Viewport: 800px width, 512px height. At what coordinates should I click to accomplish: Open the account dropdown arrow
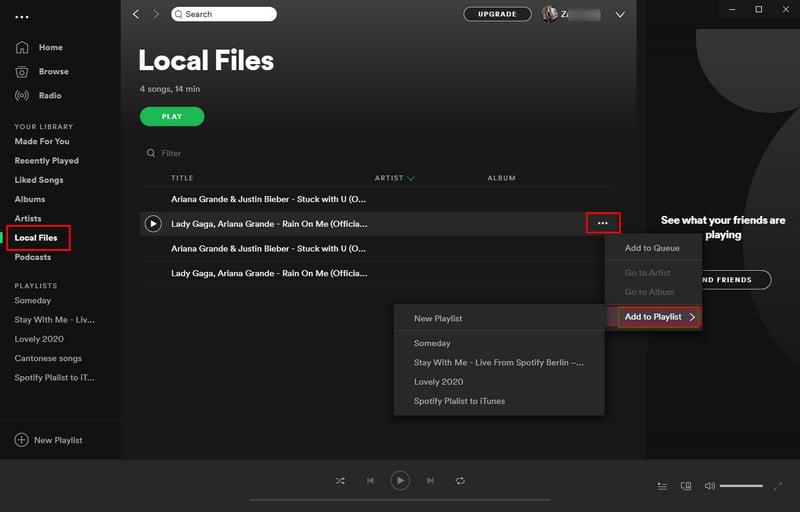[620, 15]
